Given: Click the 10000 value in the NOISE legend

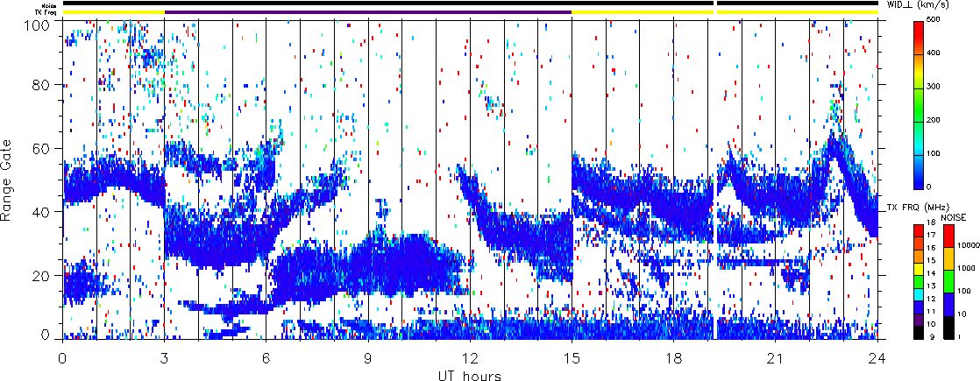Looking at the screenshot, I should click(x=968, y=245).
